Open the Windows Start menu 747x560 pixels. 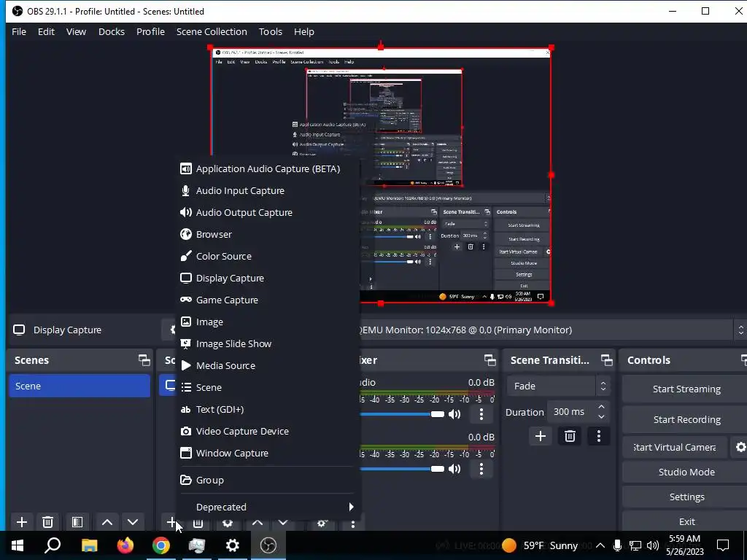18,545
